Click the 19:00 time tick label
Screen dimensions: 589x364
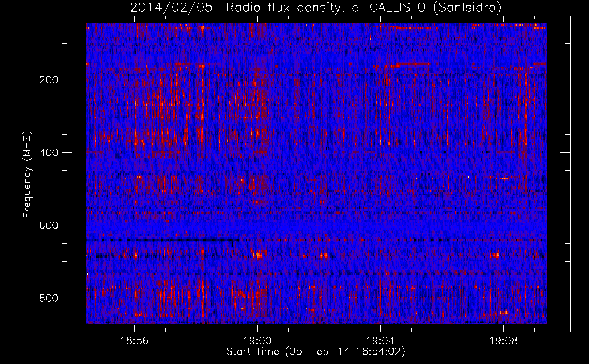[x=257, y=341]
